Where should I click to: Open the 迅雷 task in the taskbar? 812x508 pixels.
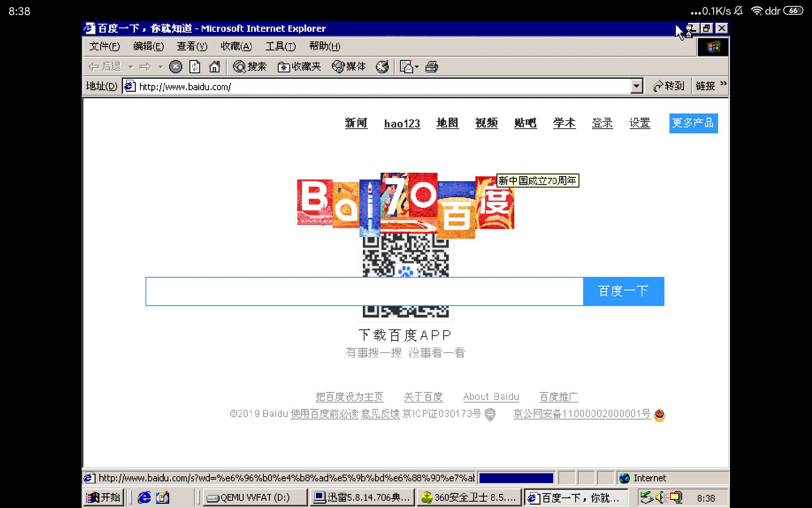pyautogui.click(x=362, y=497)
